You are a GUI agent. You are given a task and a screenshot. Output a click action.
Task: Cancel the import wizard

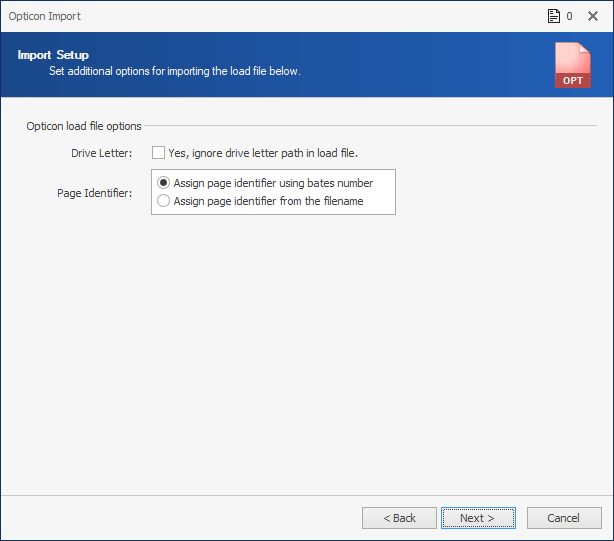point(564,518)
